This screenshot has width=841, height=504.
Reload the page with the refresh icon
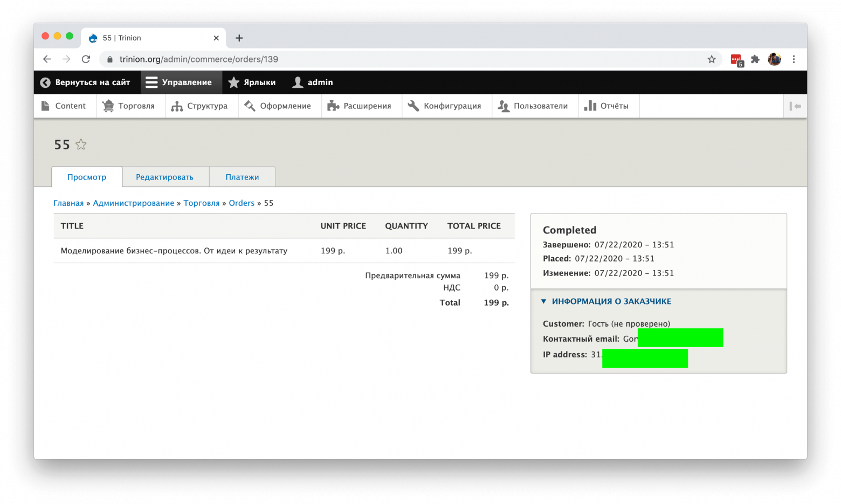[x=86, y=59]
